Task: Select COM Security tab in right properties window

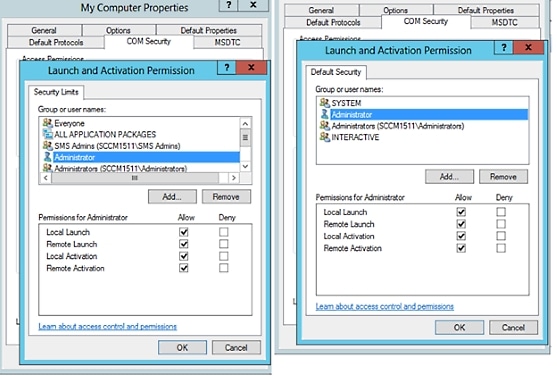Action: point(426,21)
